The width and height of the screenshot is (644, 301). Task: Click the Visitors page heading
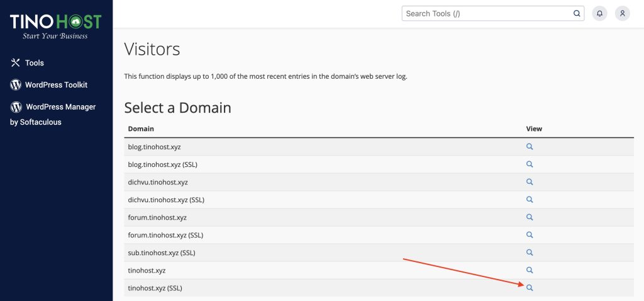point(152,49)
